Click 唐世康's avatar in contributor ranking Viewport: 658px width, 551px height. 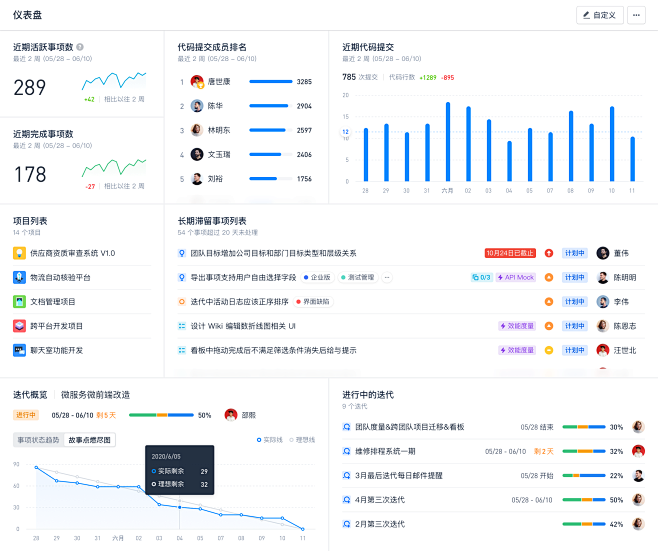point(197,81)
